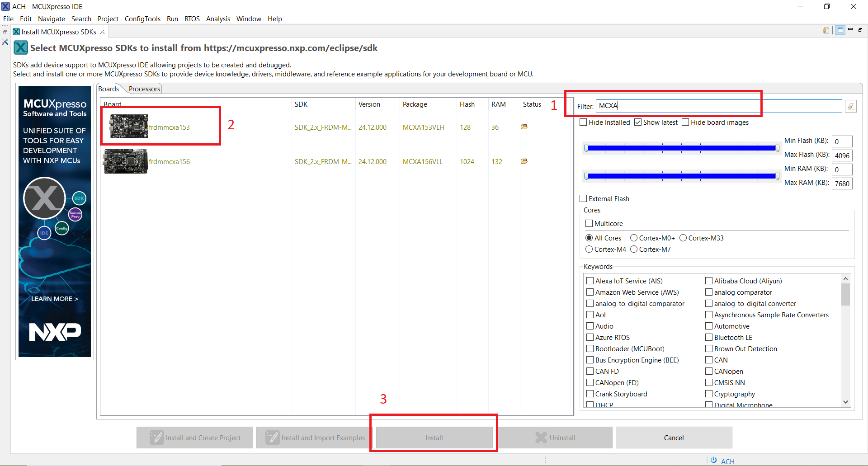Click the refresh page icon in top-right toolbar
The width and height of the screenshot is (868, 466).
pyautogui.click(x=826, y=30)
